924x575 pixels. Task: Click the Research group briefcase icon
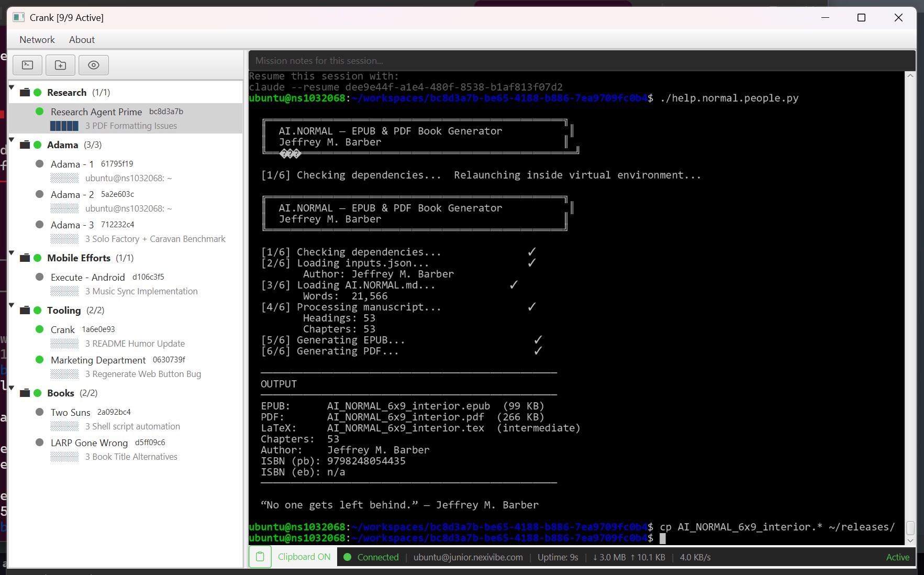point(24,92)
